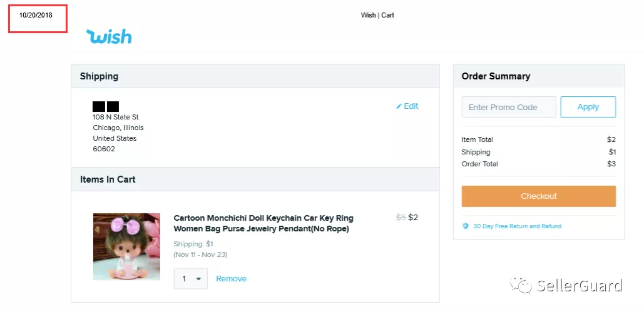Click the Order Summary heading
Screen dimensions: 644x312
point(496,76)
